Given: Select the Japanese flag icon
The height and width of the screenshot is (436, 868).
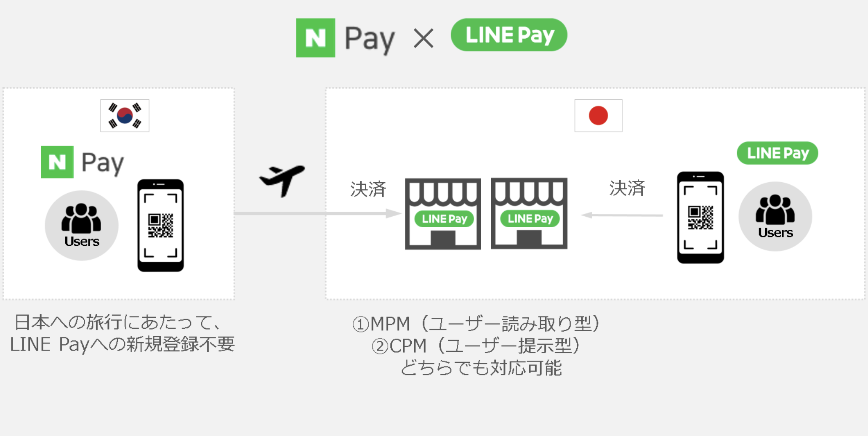Looking at the screenshot, I should click(598, 116).
